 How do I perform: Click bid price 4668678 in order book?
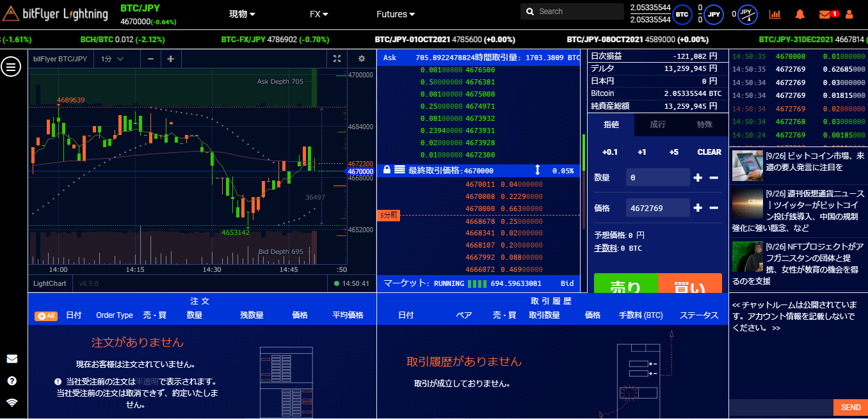click(x=480, y=221)
